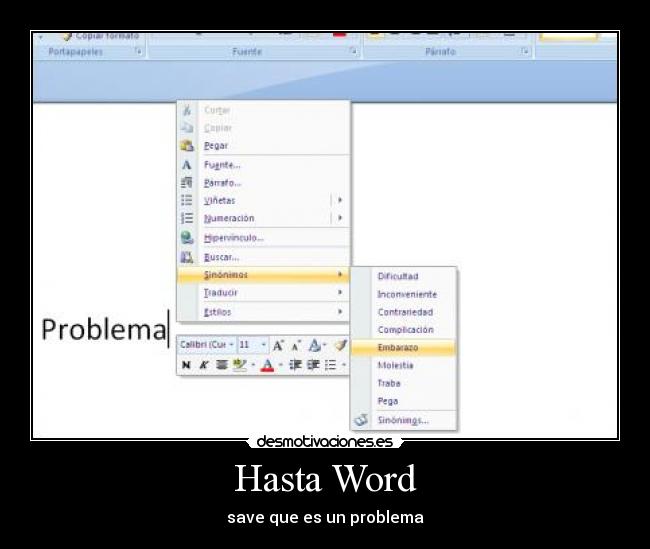The image size is (650, 549).
Task: Select the synonym Embarazo
Action: click(x=398, y=348)
